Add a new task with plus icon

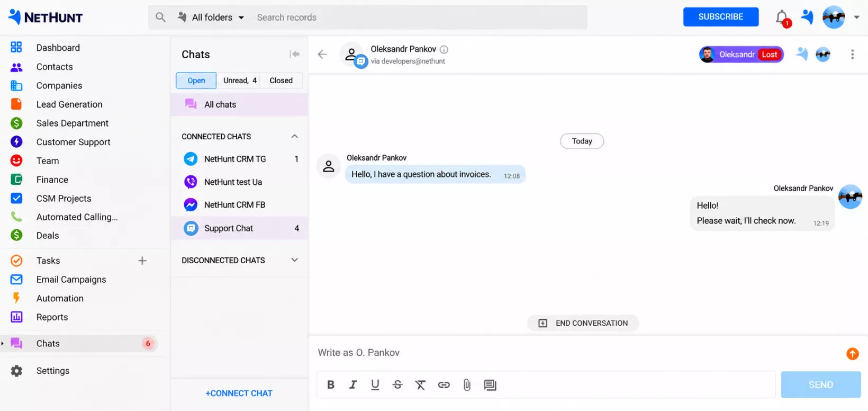(142, 261)
